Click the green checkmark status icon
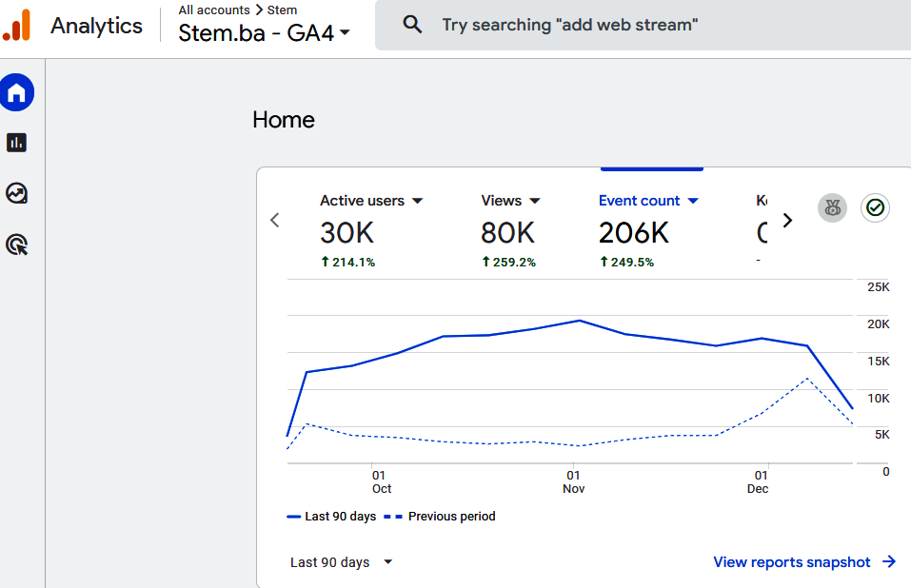The height and width of the screenshot is (588, 911). tap(876, 208)
